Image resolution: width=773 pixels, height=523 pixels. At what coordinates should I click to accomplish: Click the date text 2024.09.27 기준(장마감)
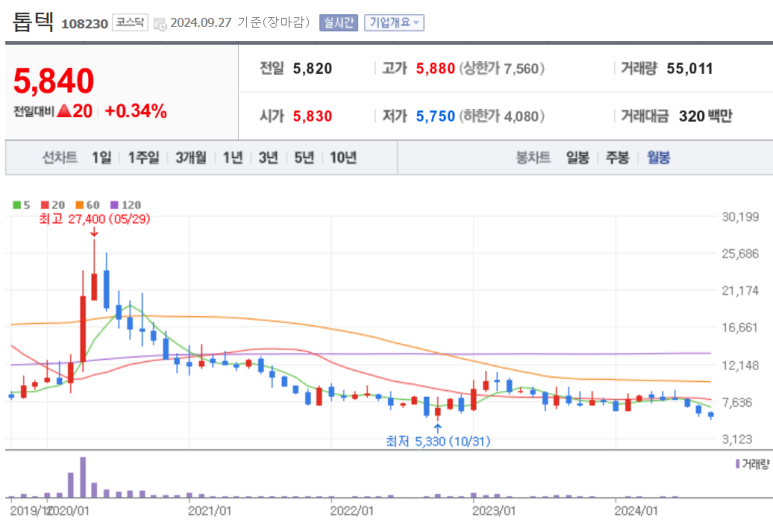pyautogui.click(x=240, y=23)
